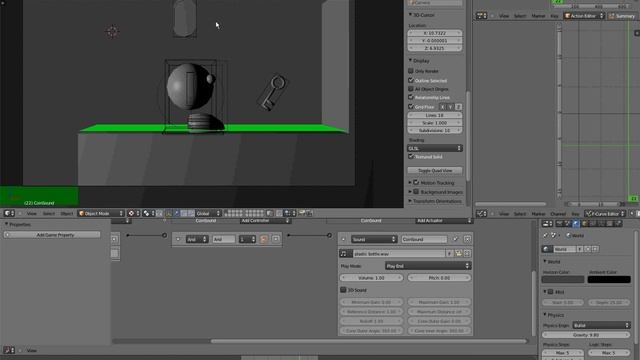
Task: Open Channel menu in F-Curve Editor header
Action: 558,213
